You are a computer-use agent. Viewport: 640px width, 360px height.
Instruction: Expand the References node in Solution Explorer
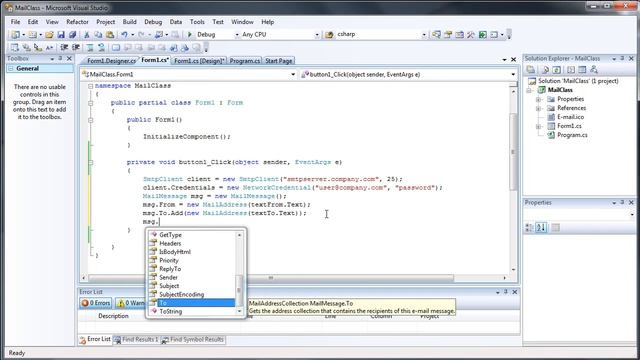[538, 108]
